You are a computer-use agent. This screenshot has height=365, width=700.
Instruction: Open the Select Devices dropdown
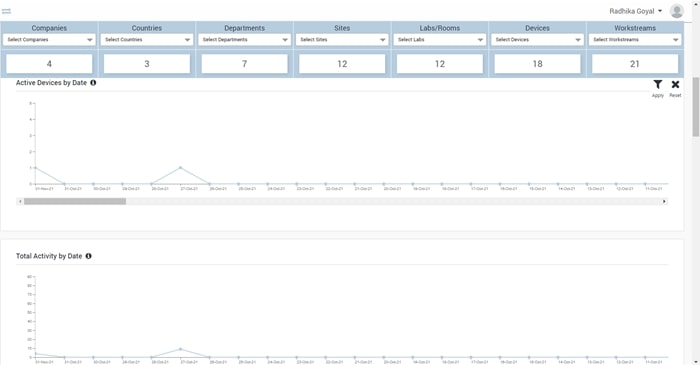(538, 40)
